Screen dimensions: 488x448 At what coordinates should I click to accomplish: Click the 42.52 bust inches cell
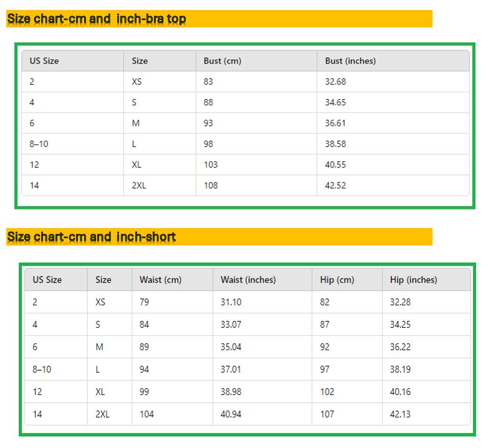point(335,185)
